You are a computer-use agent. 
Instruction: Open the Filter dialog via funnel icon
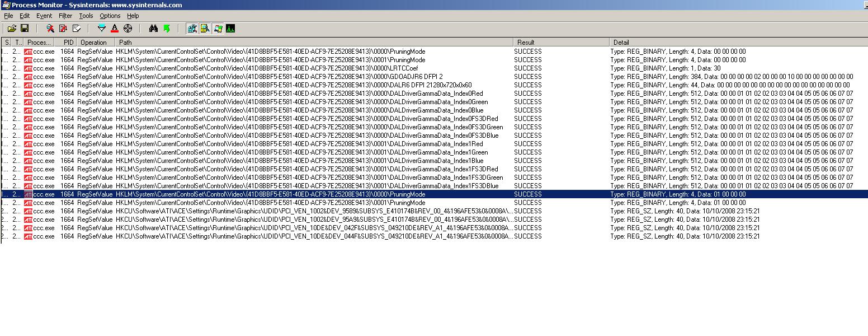click(101, 28)
